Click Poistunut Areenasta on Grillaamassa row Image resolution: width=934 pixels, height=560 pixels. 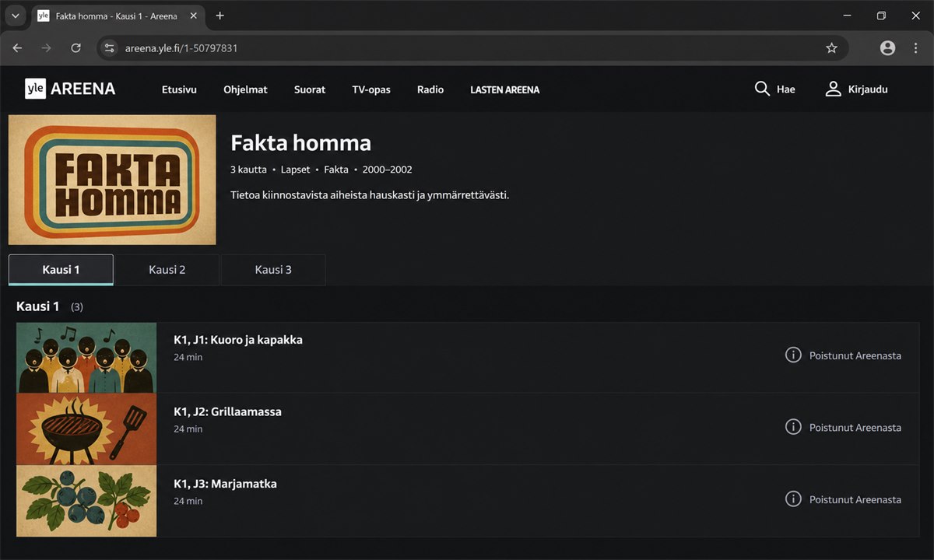(x=855, y=428)
